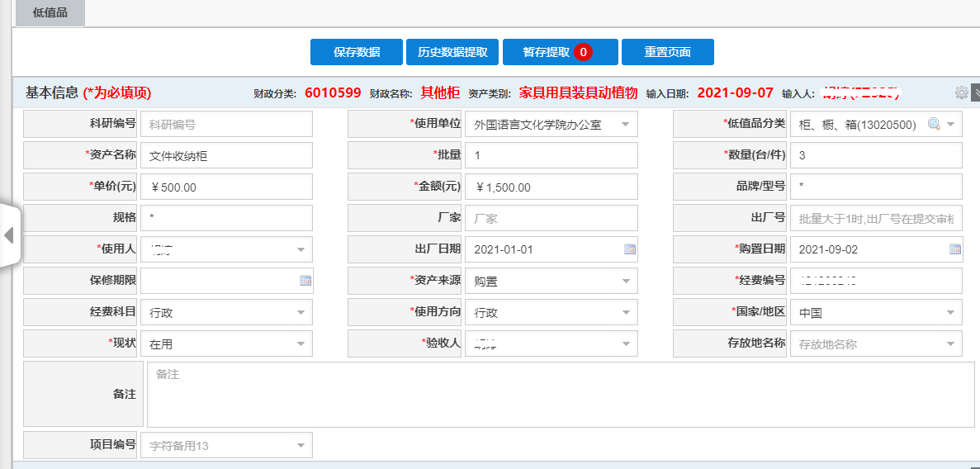Open calendar picker for 购置日期
The width and height of the screenshot is (980, 469).
pos(954,249)
